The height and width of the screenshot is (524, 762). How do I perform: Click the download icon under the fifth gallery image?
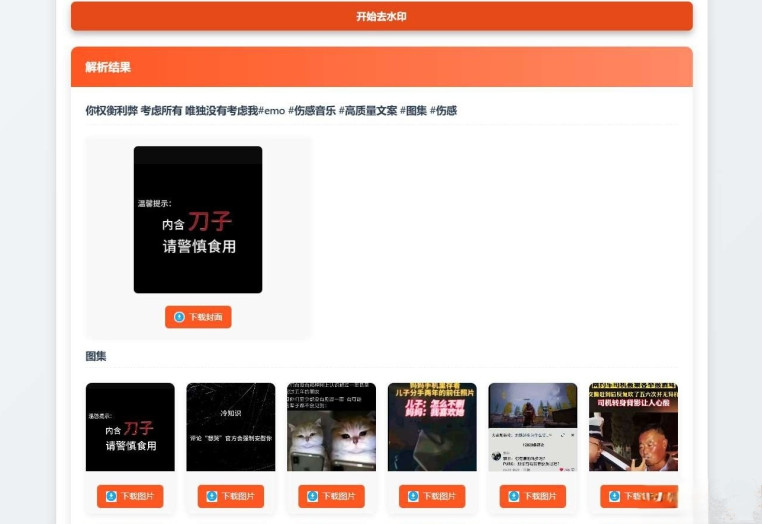click(514, 496)
